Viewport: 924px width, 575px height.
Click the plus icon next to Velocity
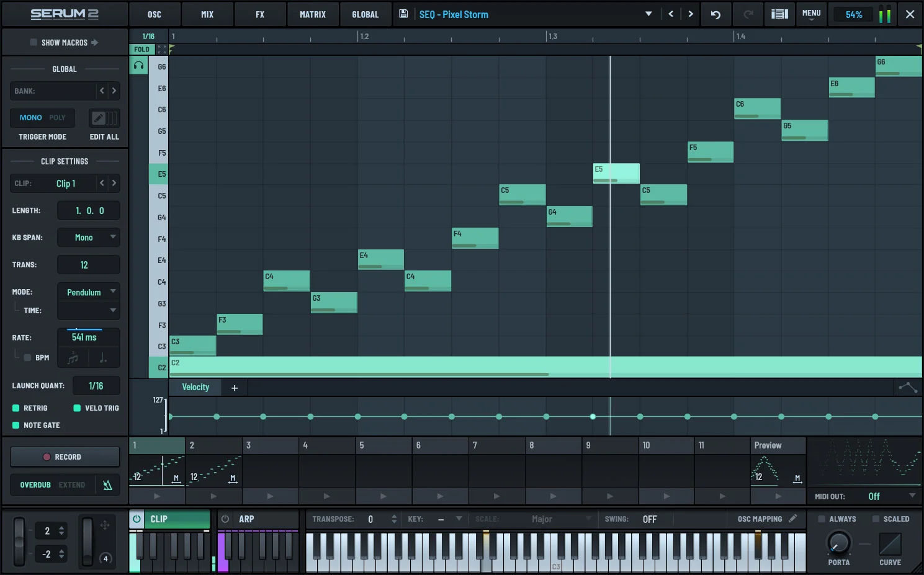(235, 388)
